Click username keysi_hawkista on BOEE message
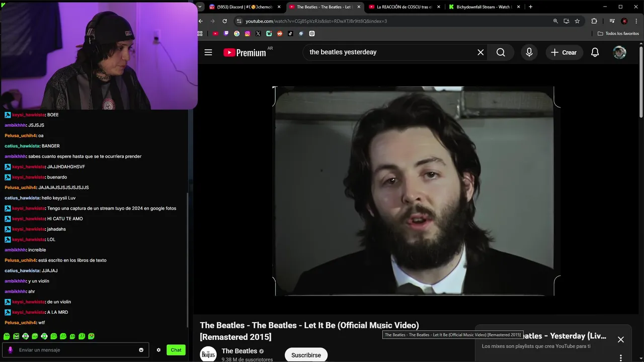Image resolution: width=644 pixels, height=362 pixels. click(x=28, y=115)
